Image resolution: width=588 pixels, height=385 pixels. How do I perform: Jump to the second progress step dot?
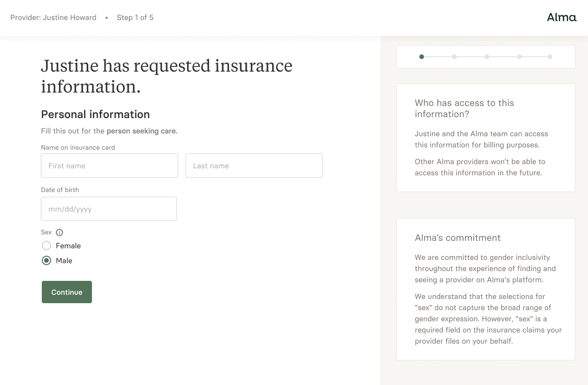pyautogui.click(x=454, y=57)
